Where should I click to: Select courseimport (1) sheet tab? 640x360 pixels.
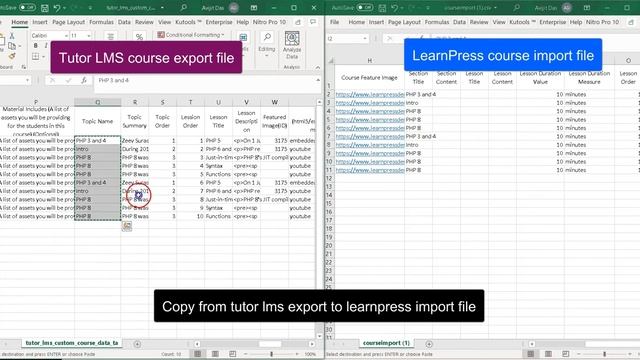click(386, 343)
